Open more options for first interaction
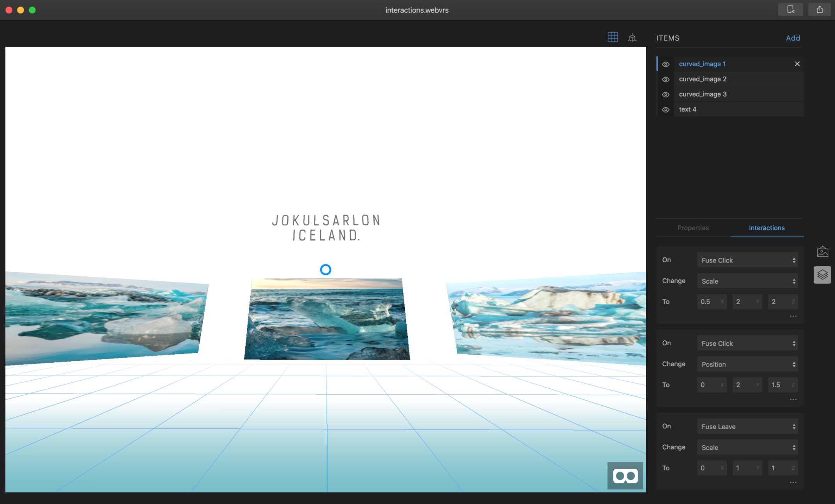This screenshot has height=504, width=835. point(793,316)
